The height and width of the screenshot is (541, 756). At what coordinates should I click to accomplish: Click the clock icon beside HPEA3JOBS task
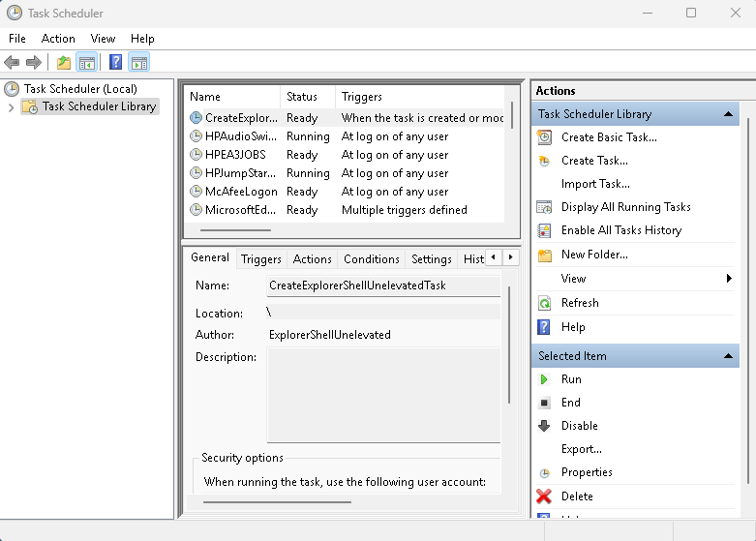196,155
